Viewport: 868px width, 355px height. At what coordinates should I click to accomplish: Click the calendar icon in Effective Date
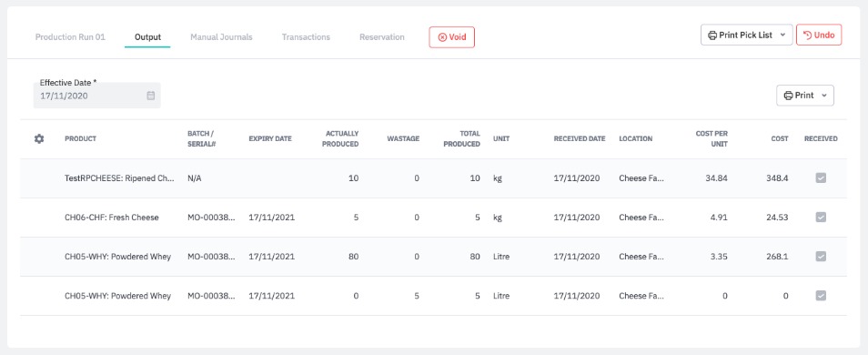150,96
